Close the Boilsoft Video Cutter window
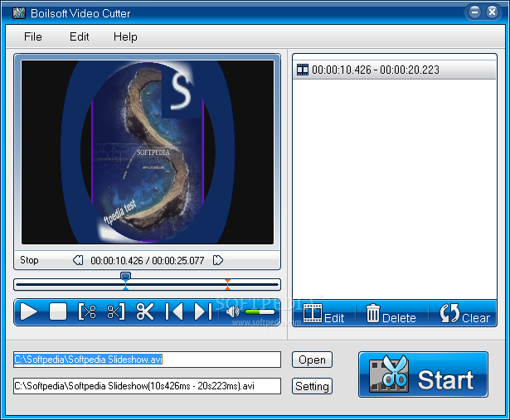The image size is (510, 420). point(492,12)
